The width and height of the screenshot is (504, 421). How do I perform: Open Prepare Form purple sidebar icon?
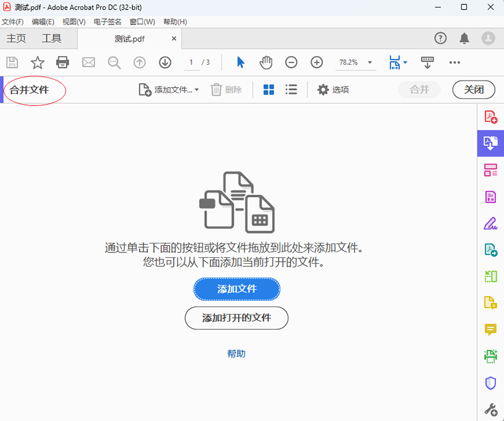pyautogui.click(x=491, y=196)
